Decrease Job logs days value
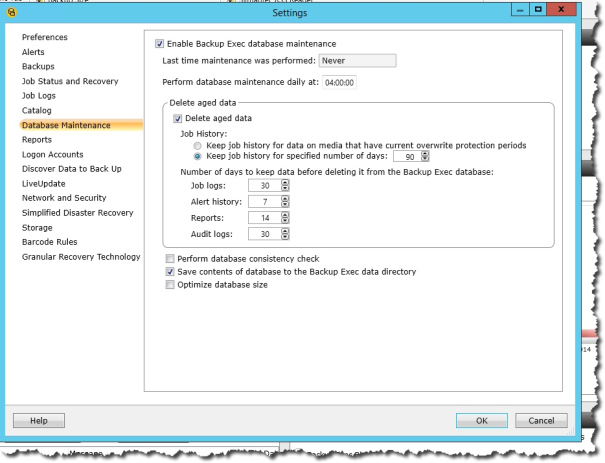Screen dimensions: 605x463 (285, 189)
